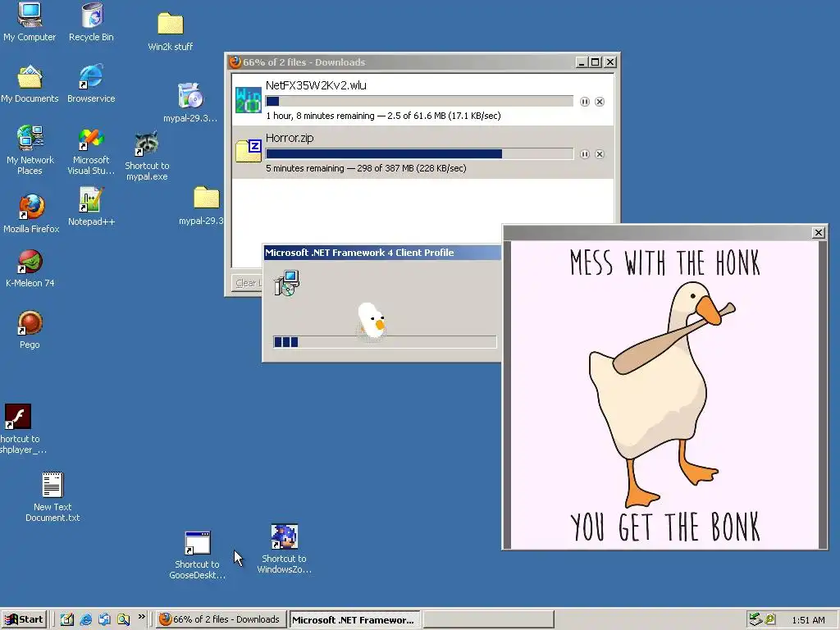Click the NetFX35W2Kv2.wlu download progress bar
840x630 pixels.
(x=419, y=101)
